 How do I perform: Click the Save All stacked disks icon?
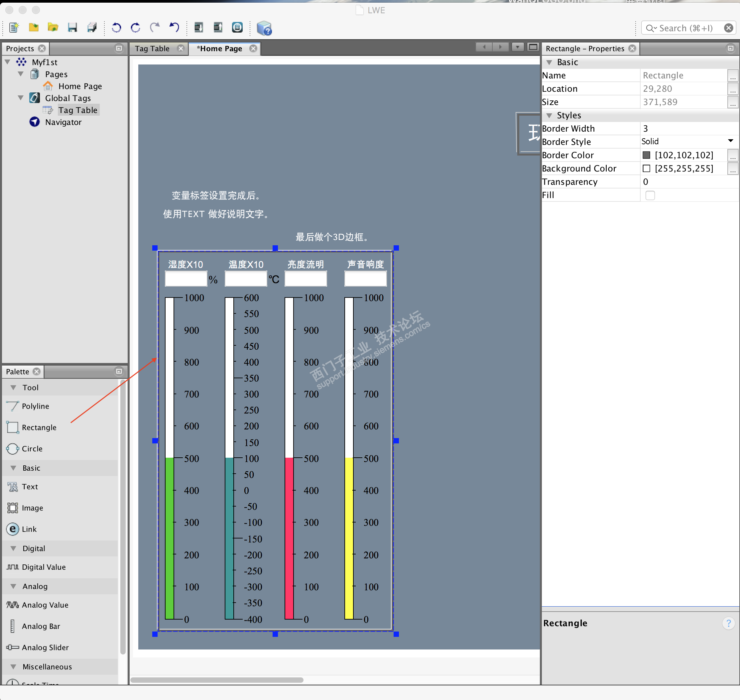click(92, 28)
